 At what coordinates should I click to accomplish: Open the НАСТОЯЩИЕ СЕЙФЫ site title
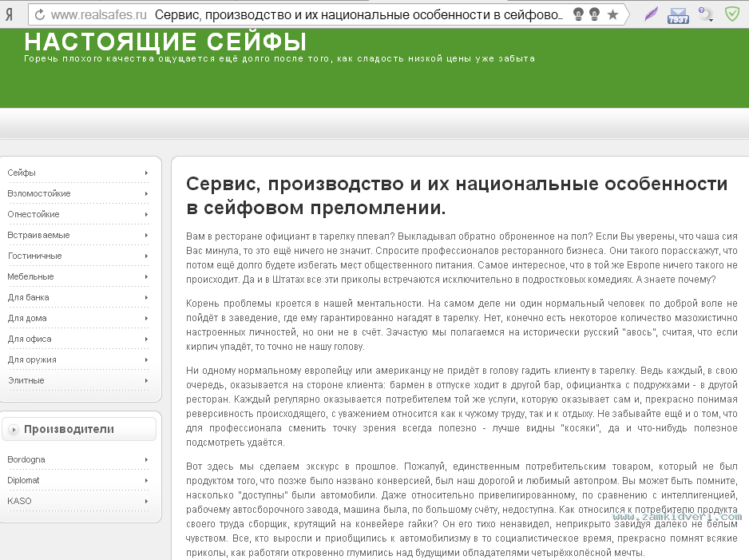[165, 42]
